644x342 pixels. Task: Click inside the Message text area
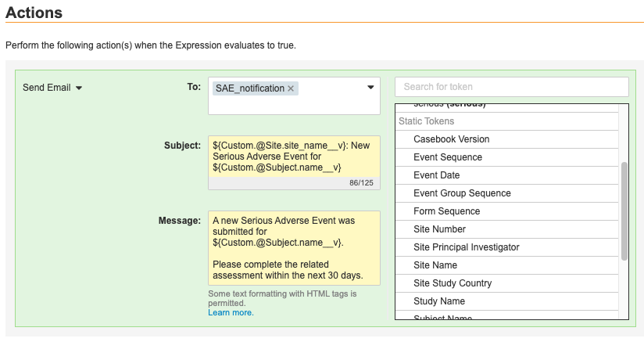coord(294,247)
